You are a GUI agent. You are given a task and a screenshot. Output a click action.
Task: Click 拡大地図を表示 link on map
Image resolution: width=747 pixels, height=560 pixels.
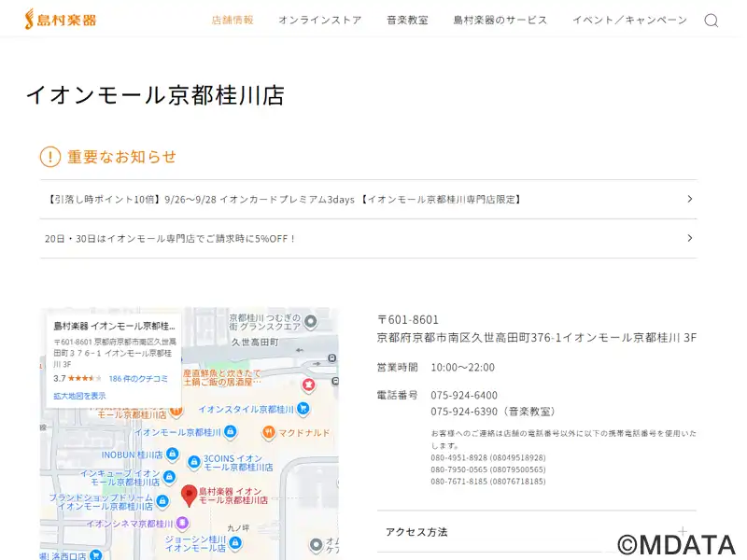click(79, 396)
